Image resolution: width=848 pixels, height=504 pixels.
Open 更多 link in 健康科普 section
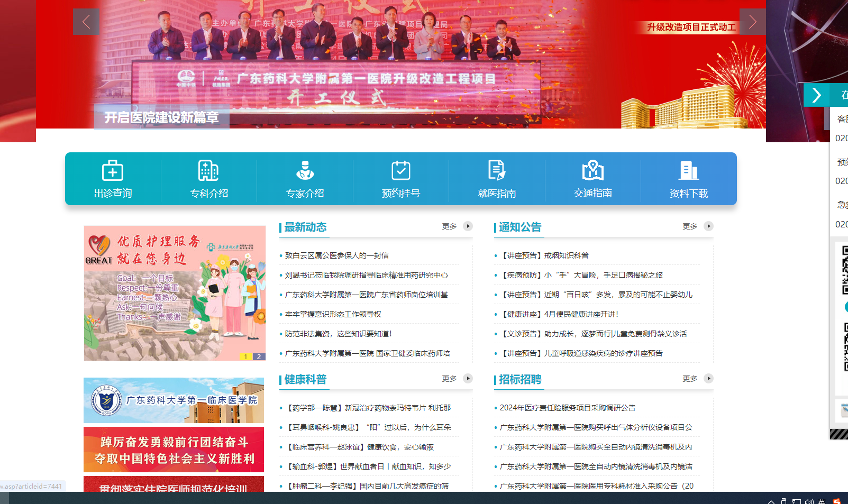[x=450, y=379]
